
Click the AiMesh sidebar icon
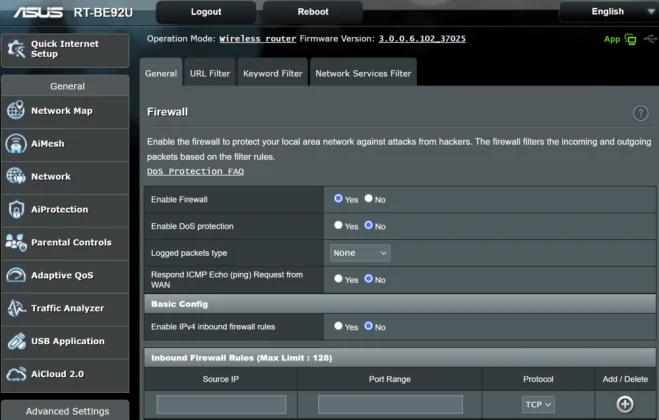[x=16, y=143]
